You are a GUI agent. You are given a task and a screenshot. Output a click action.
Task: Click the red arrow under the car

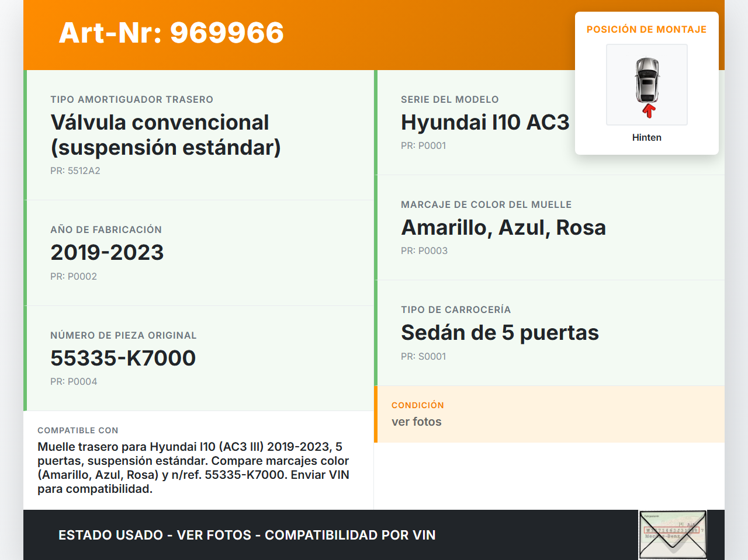(648, 111)
